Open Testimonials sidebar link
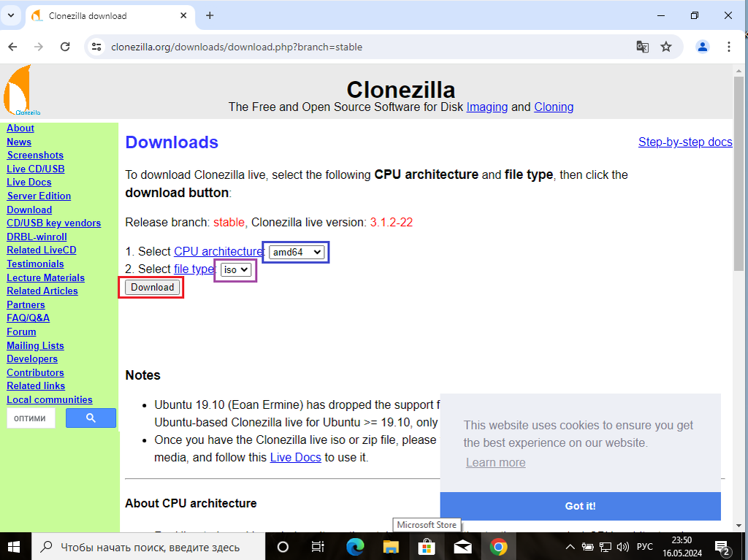 point(35,264)
